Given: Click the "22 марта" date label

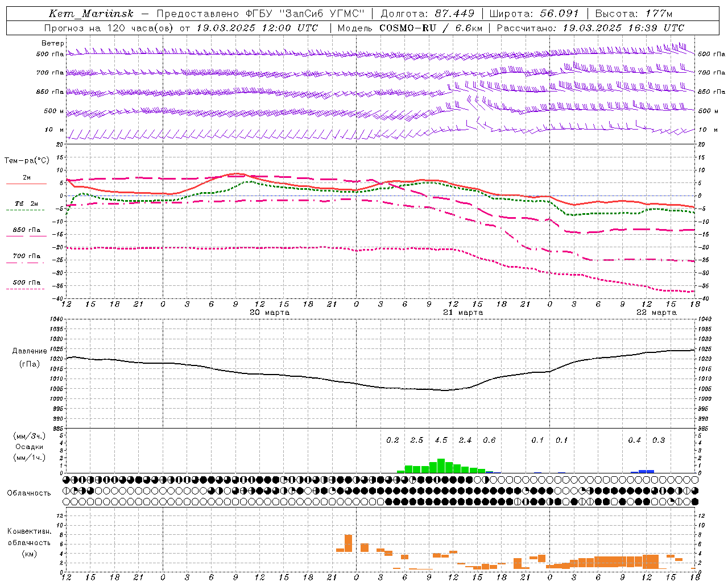Looking at the screenshot, I should click(x=656, y=313).
